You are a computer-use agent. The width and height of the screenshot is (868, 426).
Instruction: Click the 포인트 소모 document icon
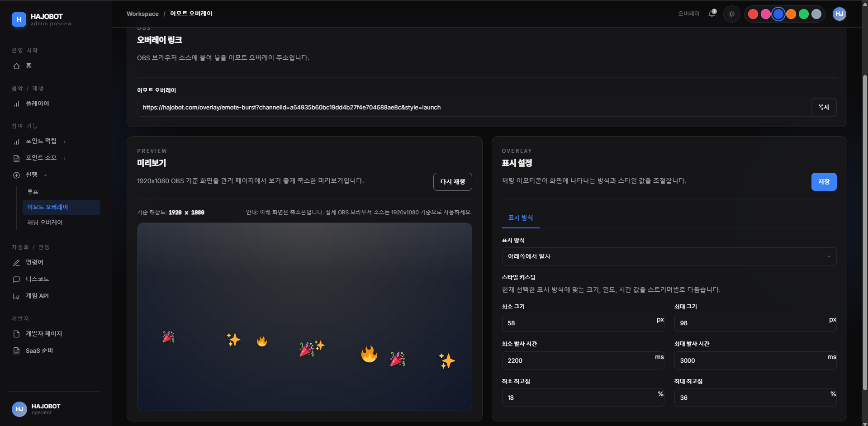[x=17, y=158]
